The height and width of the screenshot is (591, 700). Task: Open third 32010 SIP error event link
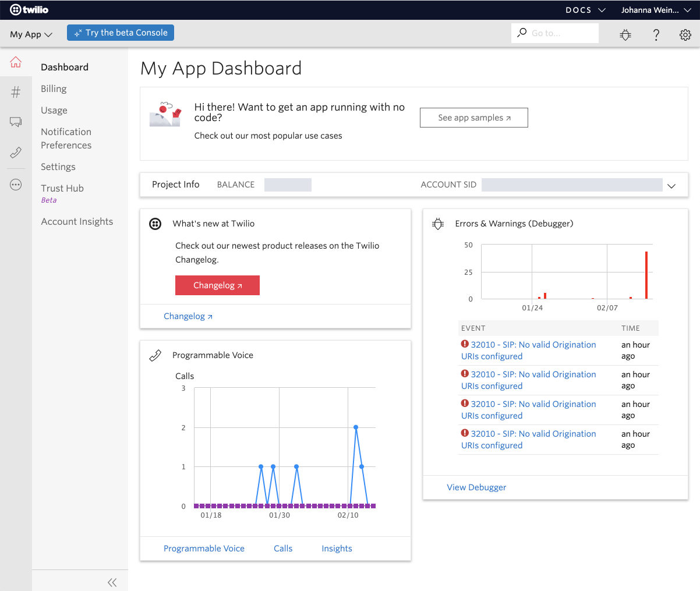529,410
